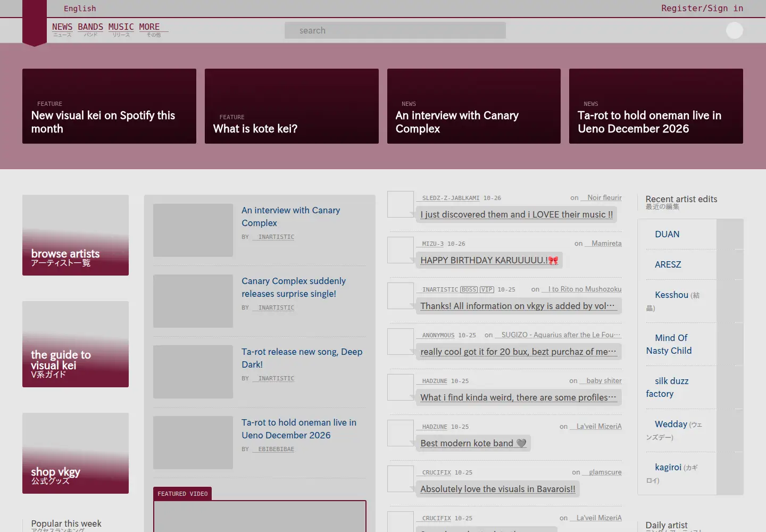Open recently edited artist ARESZ

coord(668,264)
